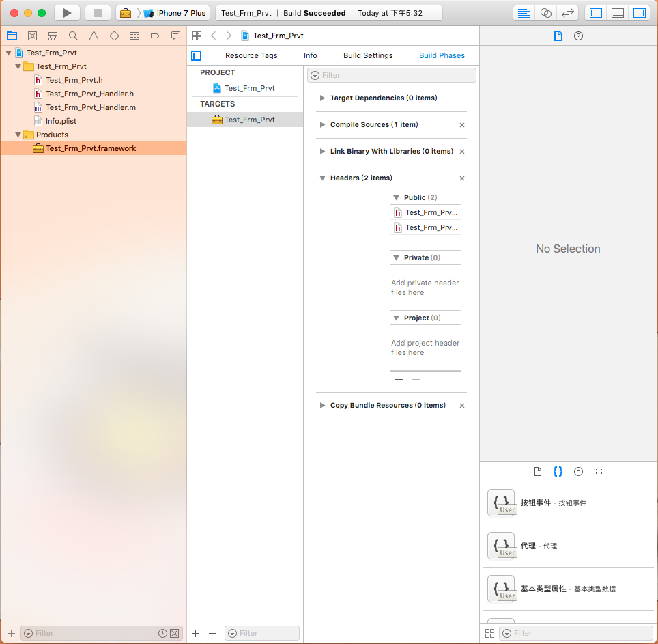This screenshot has width=658, height=644.
Task: Delete the Link Binary With Libraries phase
Action: (462, 152)
